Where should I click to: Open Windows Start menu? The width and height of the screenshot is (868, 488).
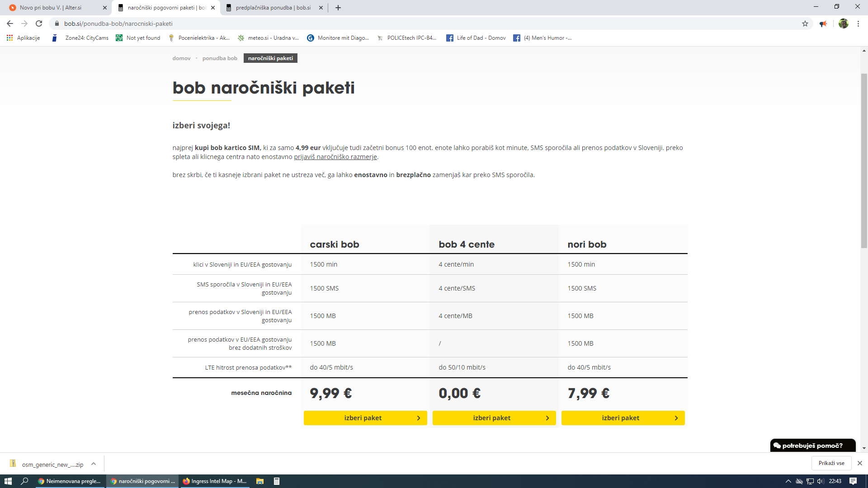(8, 481)
